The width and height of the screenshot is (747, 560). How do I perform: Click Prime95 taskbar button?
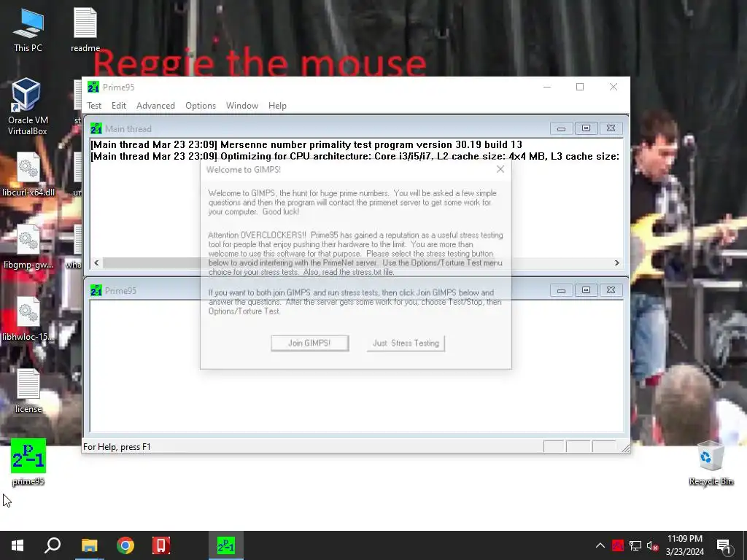pyautogui.click(x=226, y=545)
